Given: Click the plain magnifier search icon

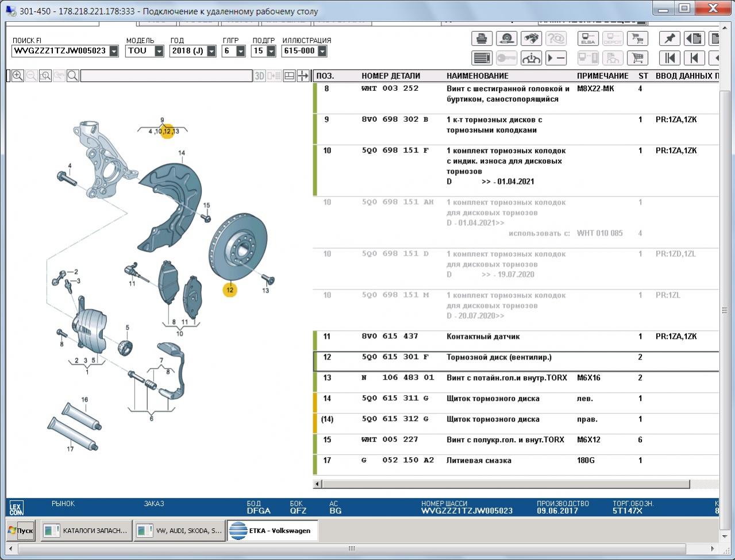Looking at the screenshot, I should pos(73,76).
